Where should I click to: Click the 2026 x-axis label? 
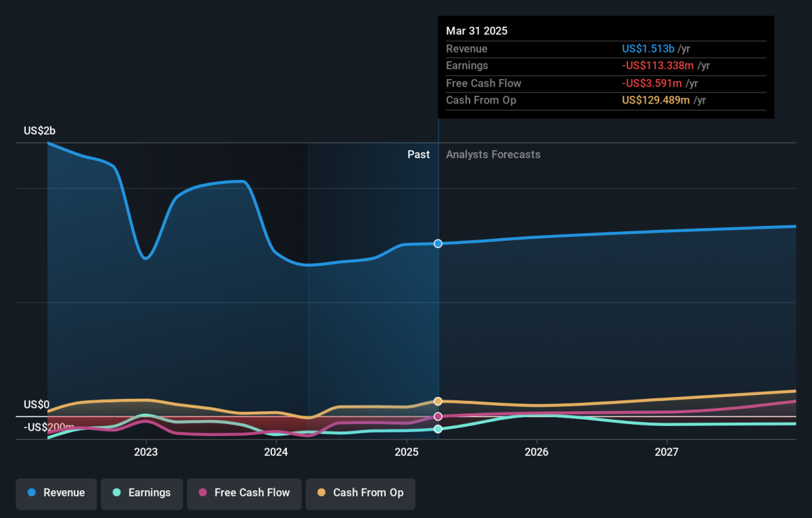(x=537, y=451)
